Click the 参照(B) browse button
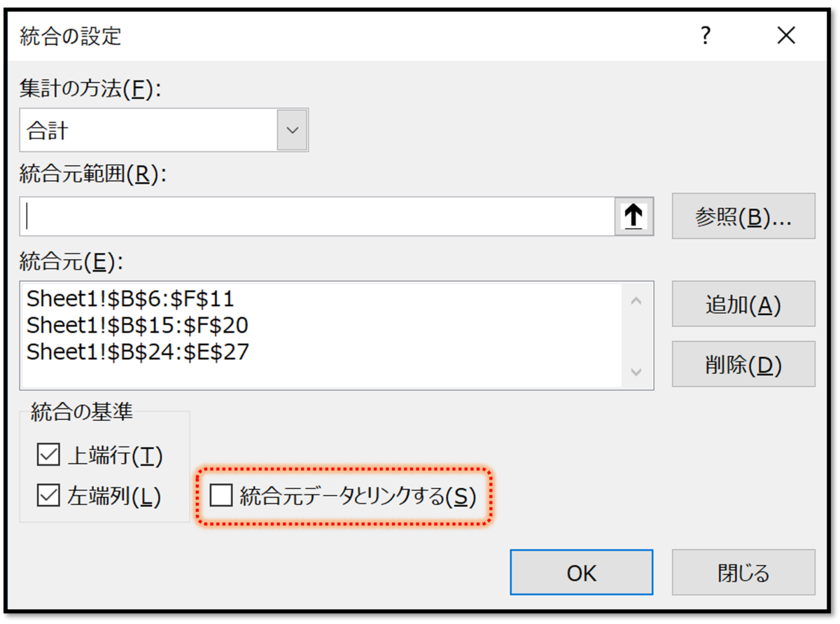840x624 pixels. [743, 216]
